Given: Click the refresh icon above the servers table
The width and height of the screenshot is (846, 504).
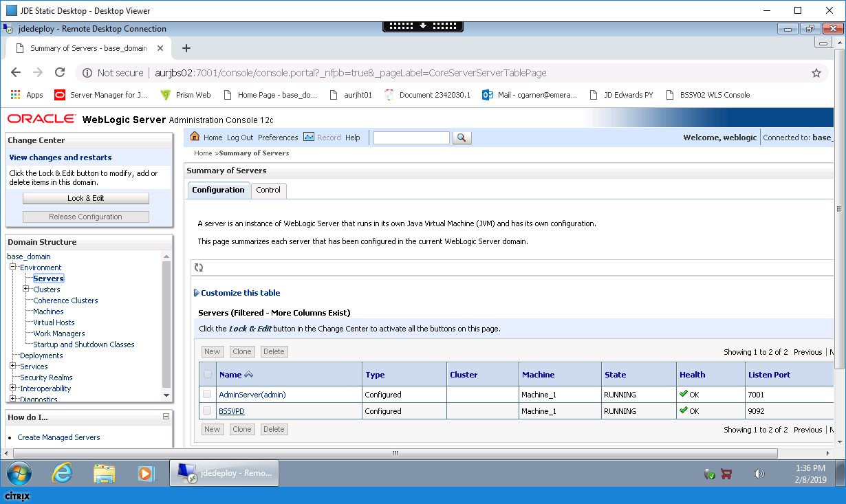Looking at the screenshot, I should coord(199,267).
